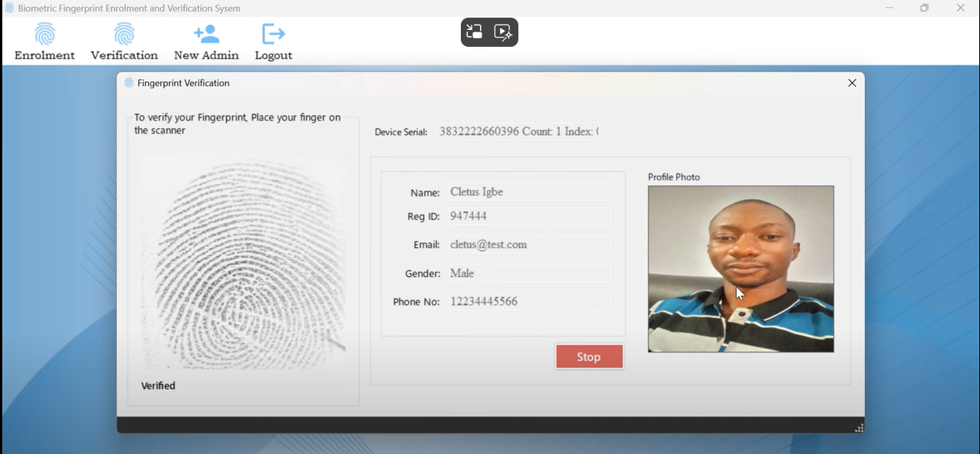This screenshot has height=454, width=980.
Task: Click the Phone No field 12234445566
Action: [530, 301]
